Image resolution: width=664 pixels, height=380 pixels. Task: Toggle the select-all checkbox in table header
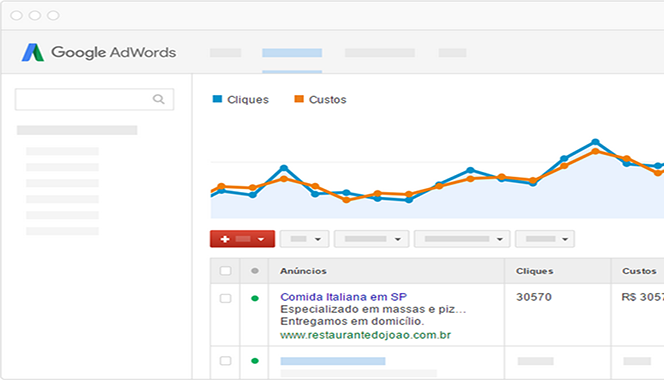[225, 271]
